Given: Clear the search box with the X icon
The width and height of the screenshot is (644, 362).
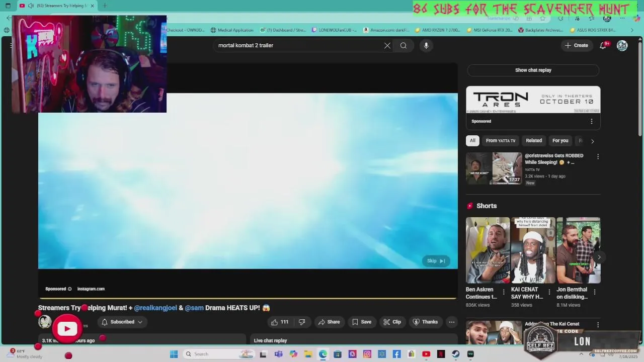Looking at the screenshot, I should [x=387, y=46].
